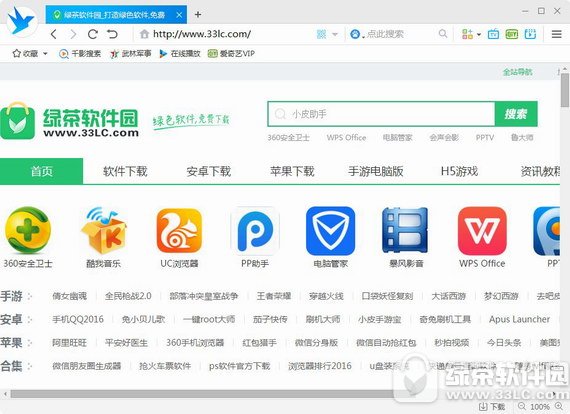Click the blue video player toolbar icon
The width and height of the screenshot is (570, 414).
click(530, 34)
